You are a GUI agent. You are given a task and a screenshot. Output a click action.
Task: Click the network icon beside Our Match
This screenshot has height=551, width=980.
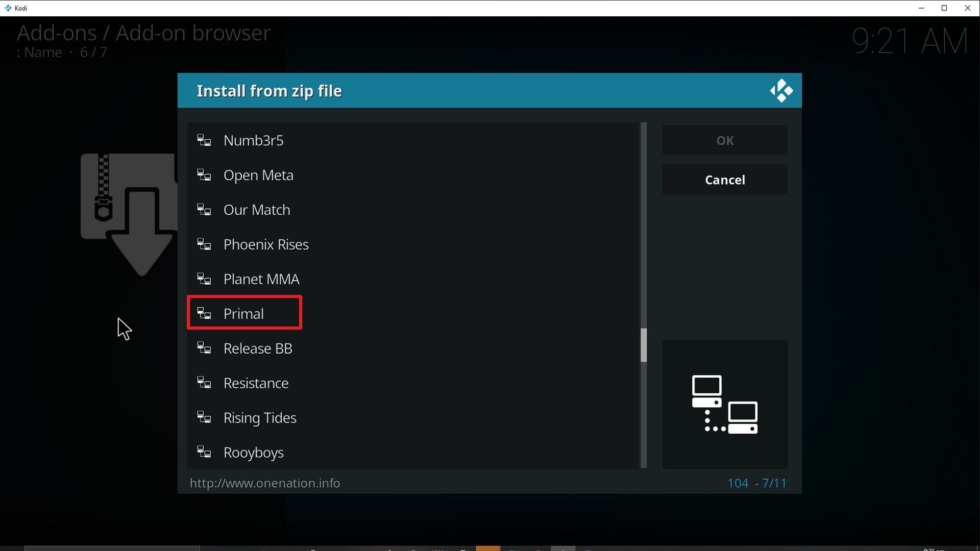coord(205,210)
